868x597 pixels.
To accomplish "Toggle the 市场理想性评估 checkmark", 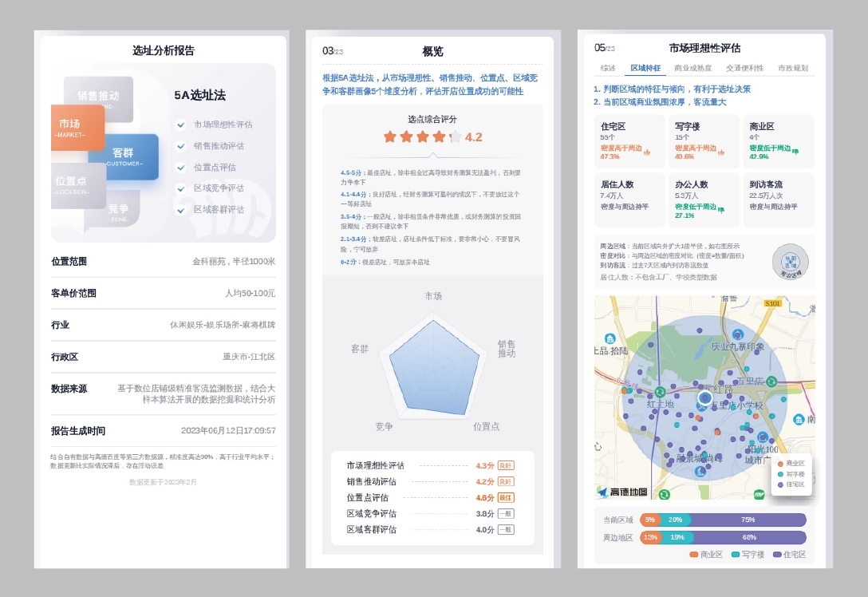I will (181, 125).
